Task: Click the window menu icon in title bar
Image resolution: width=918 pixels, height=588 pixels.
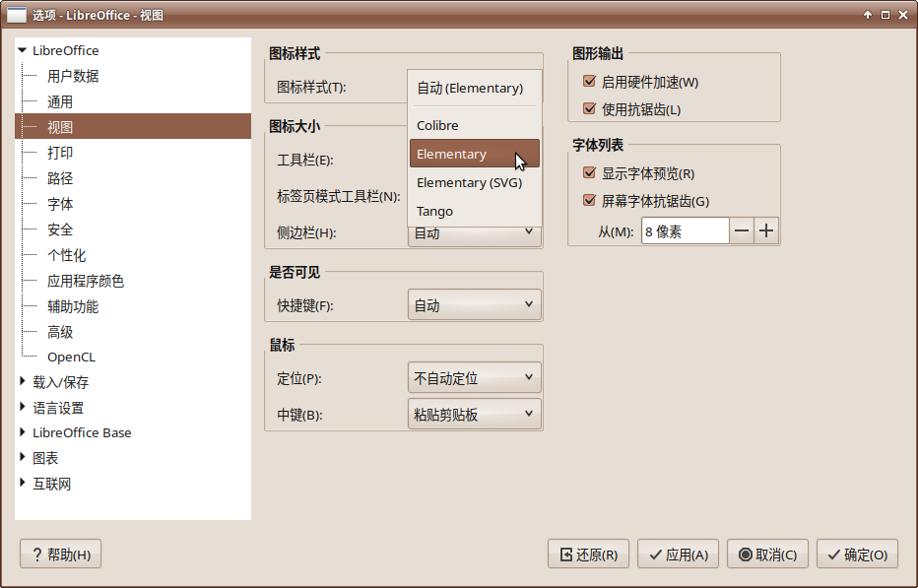Action: tap(17, 15)
